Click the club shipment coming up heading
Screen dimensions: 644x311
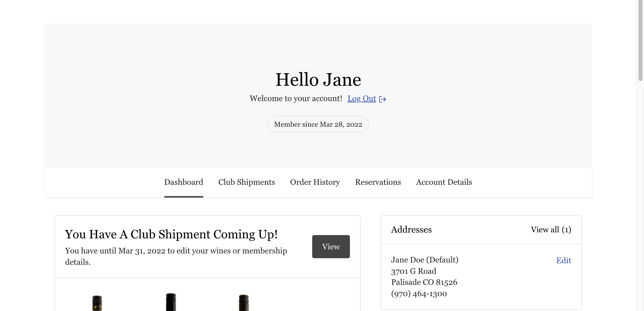point(171,234)
